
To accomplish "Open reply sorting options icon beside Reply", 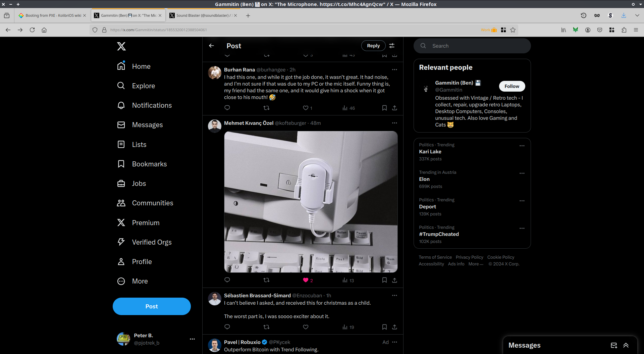I will point(392,46).
